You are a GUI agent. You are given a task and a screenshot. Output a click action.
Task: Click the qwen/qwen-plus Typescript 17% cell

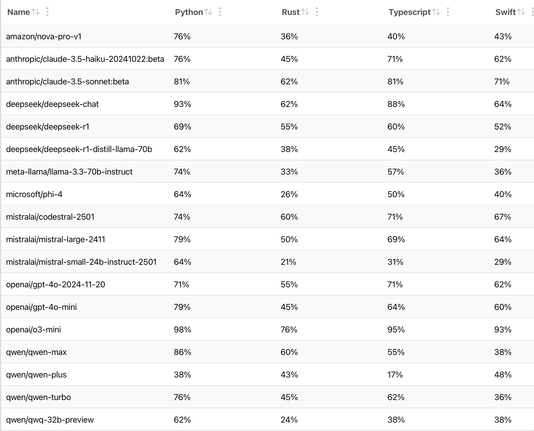pyautogui.click(x=395, y=375)
